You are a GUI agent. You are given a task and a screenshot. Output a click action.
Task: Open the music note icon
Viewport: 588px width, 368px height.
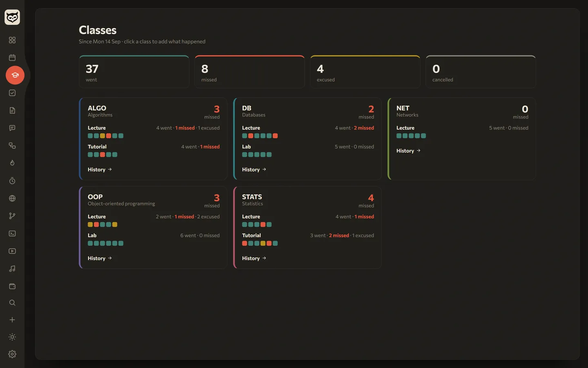(12, 269)
